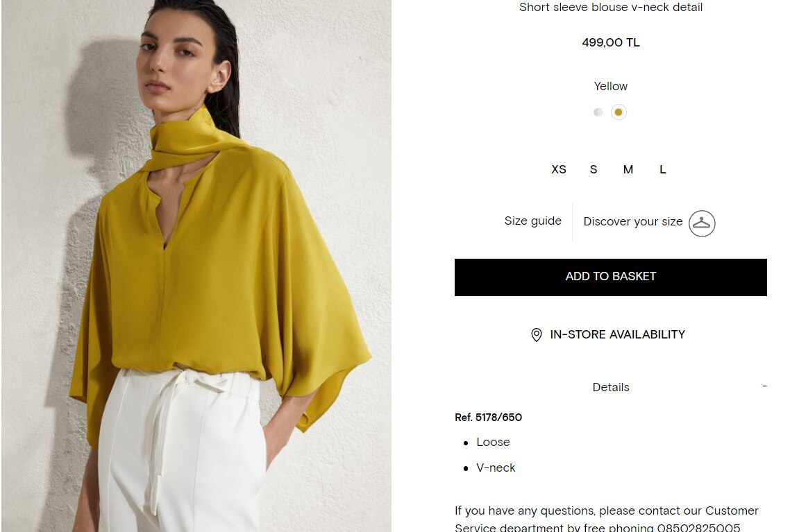Choose size L
This screenshot has width=799, height=532.
[x=662, y=169]
